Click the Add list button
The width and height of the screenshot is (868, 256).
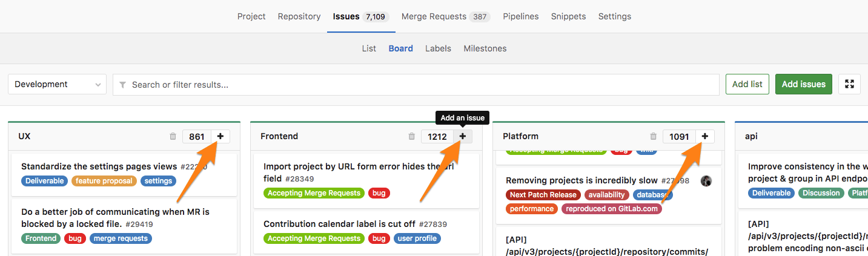[x=747, y=84]
